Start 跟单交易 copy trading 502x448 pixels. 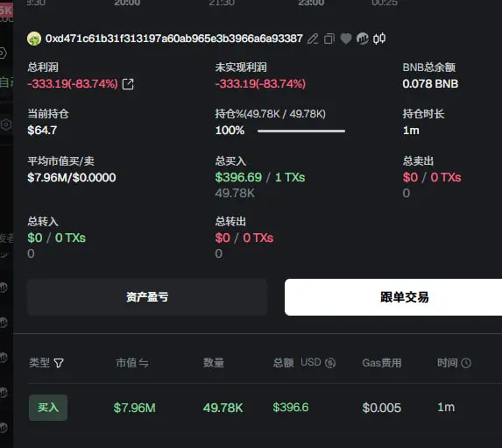(x=393, y=297)
